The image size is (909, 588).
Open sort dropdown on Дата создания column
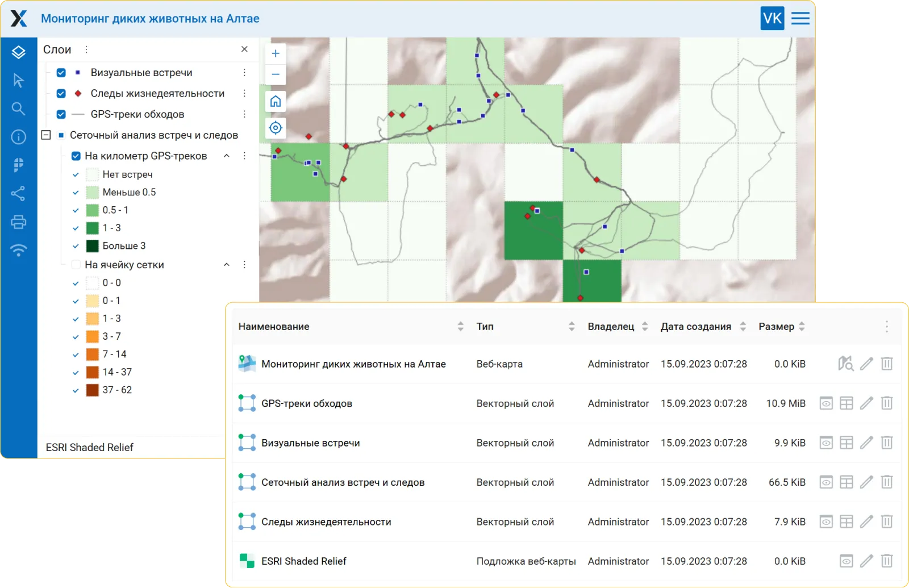point(743,326)
